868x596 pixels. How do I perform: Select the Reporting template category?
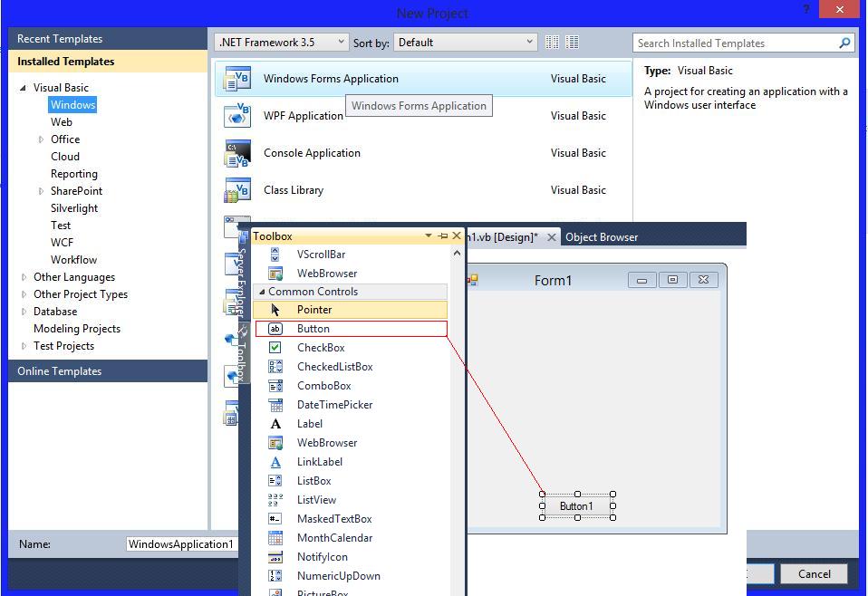[x=74, y=174]
